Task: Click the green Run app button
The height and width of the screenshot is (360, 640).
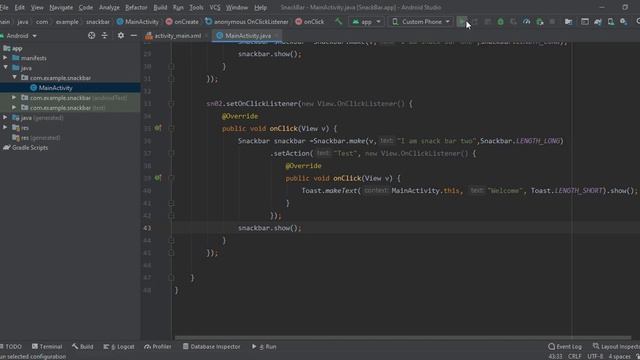Action: pyautogui.click(x=462, y=22)
